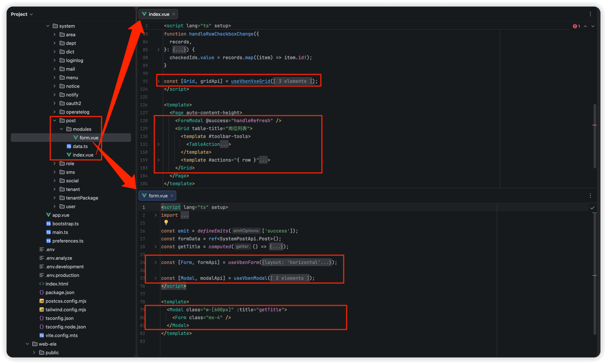Click the error indicator icon in index.vue
This screenshot has height=364, width=607.
(x=575, y=26)
